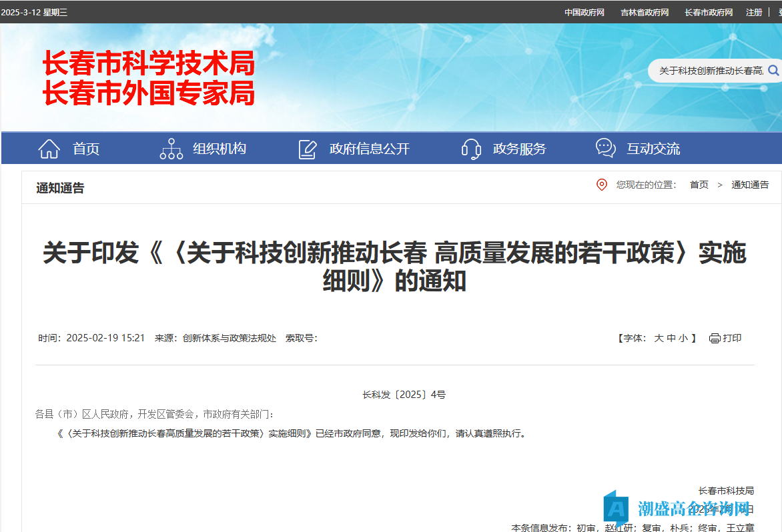
Task: Click the headset icon for government services
Action: coord(471,149)
